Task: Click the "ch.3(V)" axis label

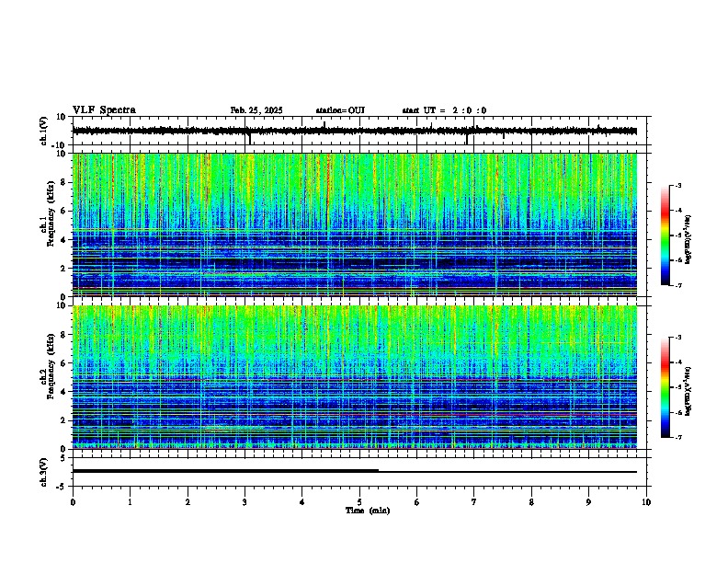Action: tap(44, 472)
